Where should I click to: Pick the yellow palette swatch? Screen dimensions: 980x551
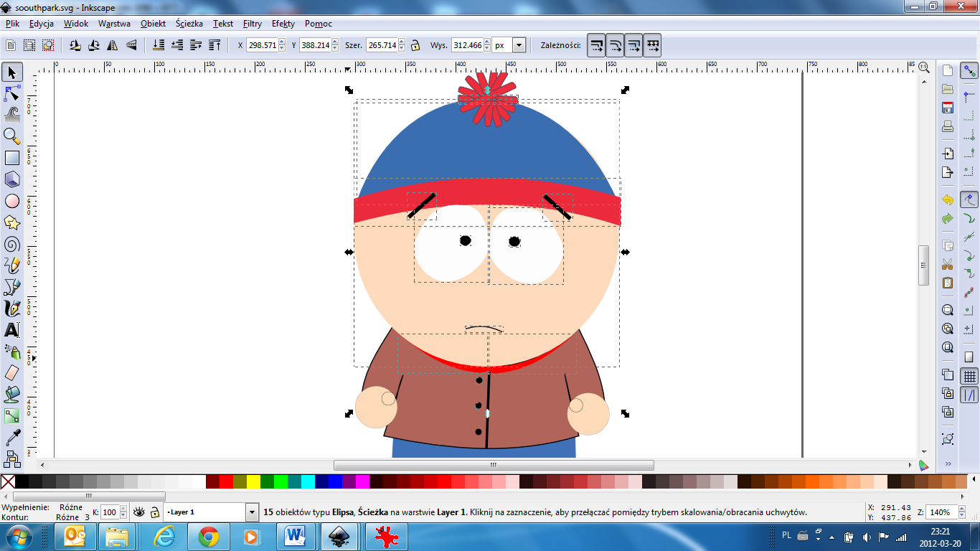pyautogui.click(x=253, y=481)
